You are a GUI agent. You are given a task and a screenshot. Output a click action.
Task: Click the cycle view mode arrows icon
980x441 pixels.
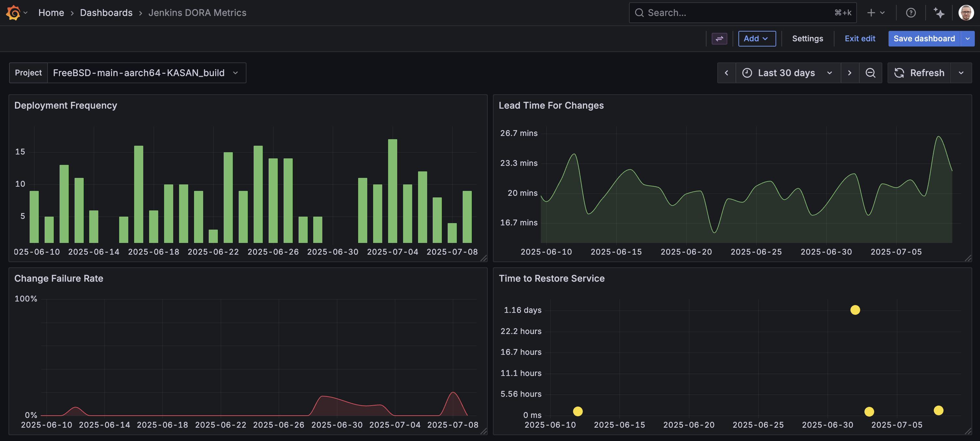(719, 38)
